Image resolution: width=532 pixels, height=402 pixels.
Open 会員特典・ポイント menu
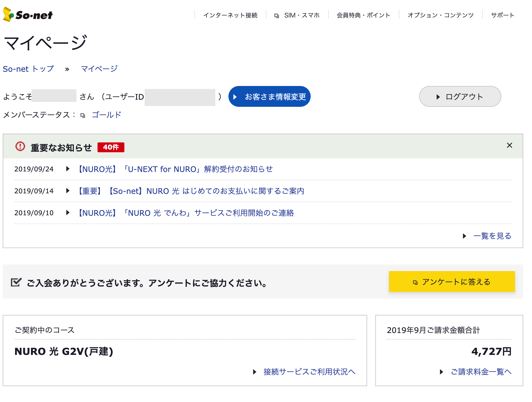pos(363,15)
